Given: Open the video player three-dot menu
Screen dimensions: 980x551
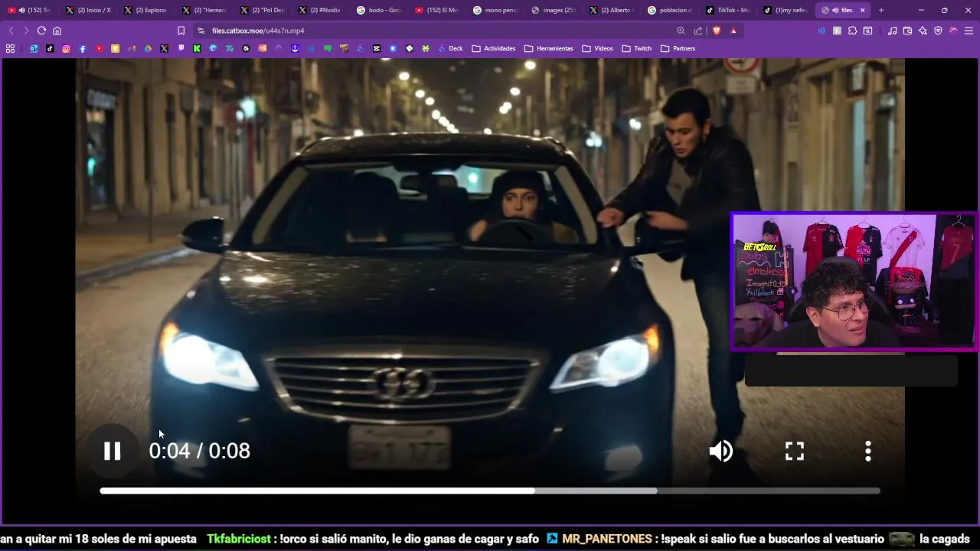Looking at the screenshot, I should (867, 451).
